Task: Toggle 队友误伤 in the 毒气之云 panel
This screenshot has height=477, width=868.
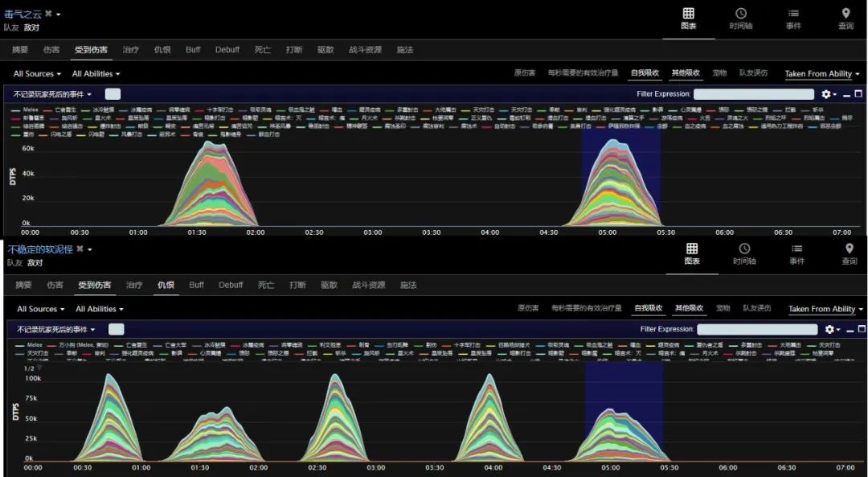Action: (x=753, y=73)
